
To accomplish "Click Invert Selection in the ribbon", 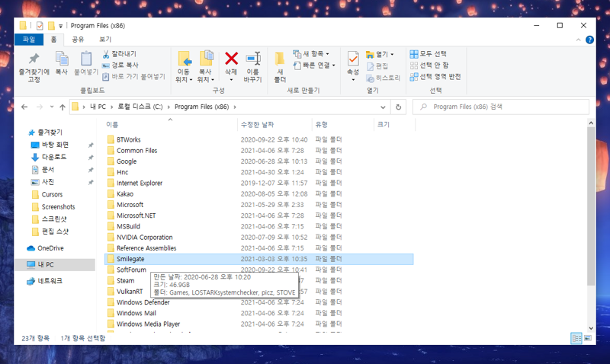I will click(435, 76).
